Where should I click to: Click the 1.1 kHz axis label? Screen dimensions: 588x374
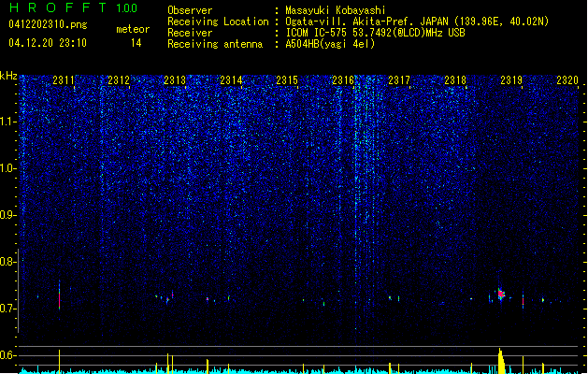coord(7,122)
